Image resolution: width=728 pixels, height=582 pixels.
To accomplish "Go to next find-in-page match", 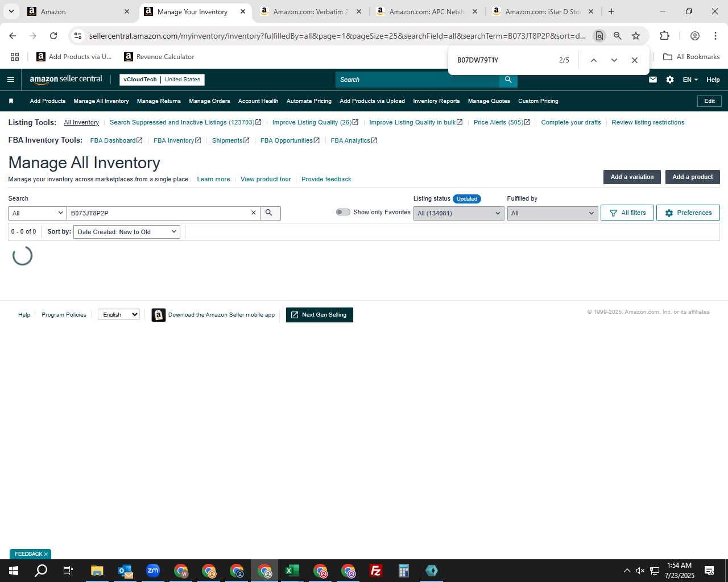I will click(x=614, y=60).
